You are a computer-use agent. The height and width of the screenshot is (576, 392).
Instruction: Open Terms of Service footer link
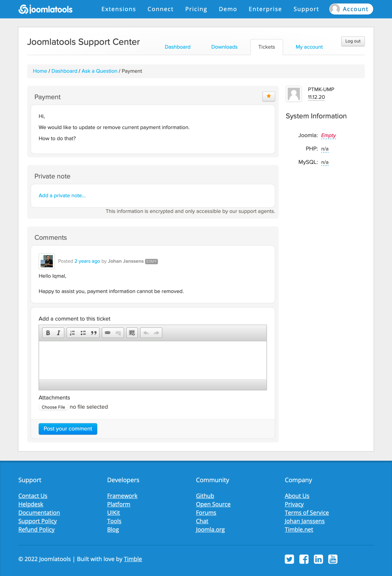pyautogui.click(x=307, y=513)
